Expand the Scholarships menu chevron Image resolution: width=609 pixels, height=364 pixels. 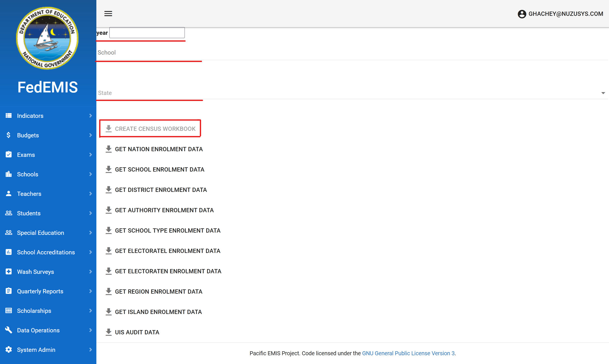(x=90, y=311)
